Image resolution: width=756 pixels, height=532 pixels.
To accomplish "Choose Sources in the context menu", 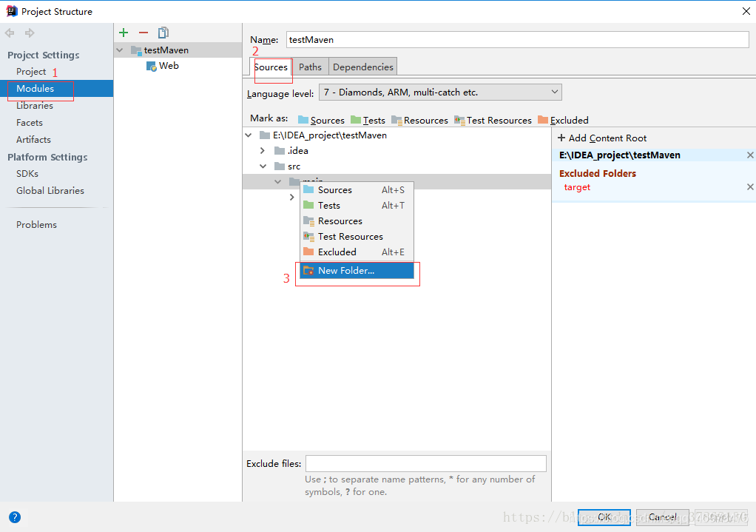I will (357, 190).
